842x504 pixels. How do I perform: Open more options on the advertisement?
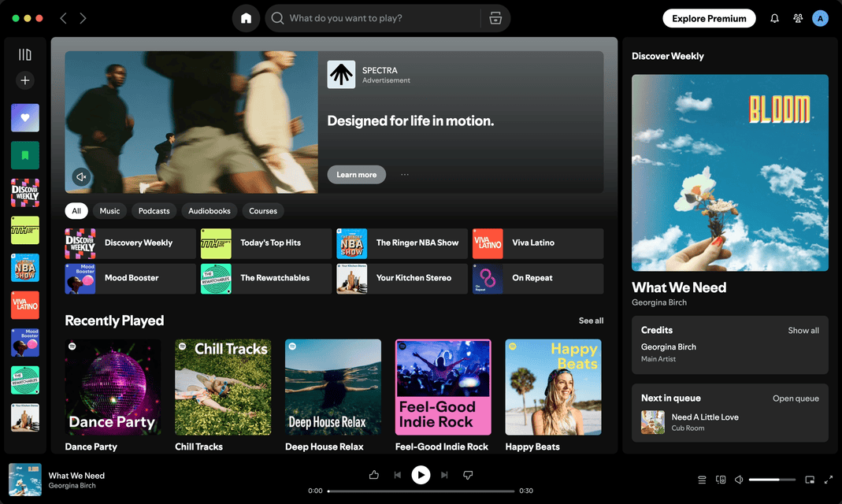[x=405, y=175]
